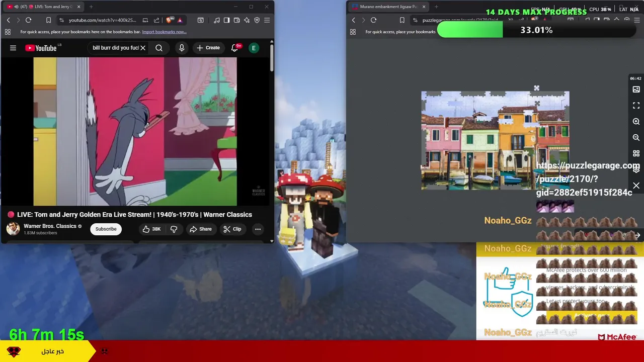The height and width of the screenshot is (362, 644).
Task: Open the VPN shield icon
Action: (x=257, y=20)
